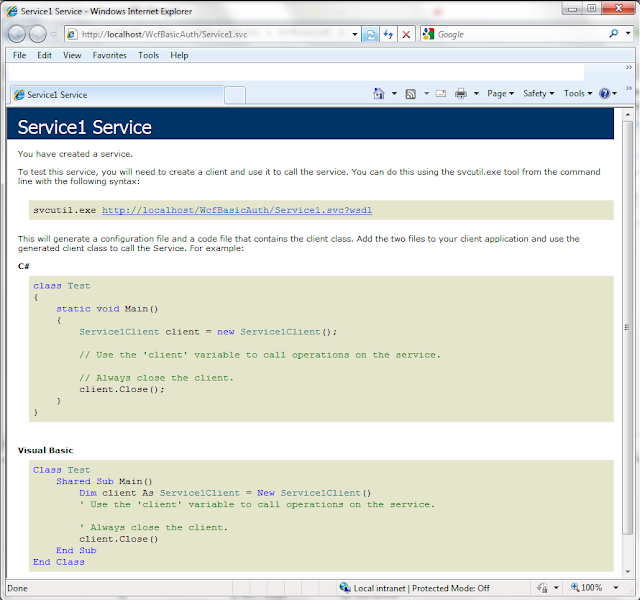640x600 pixels.
Task: Expand the Print dropdown arrow
Action: (x=476, y=93)
